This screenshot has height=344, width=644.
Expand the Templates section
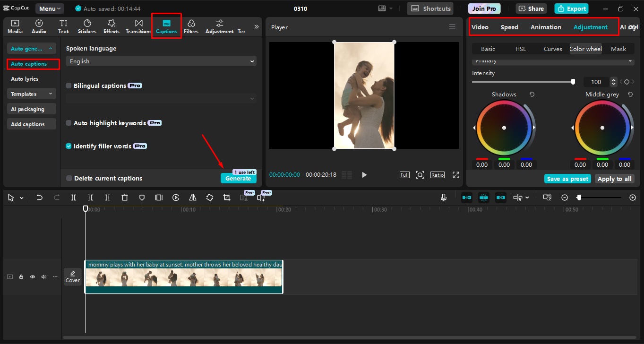tap(31, 94)
